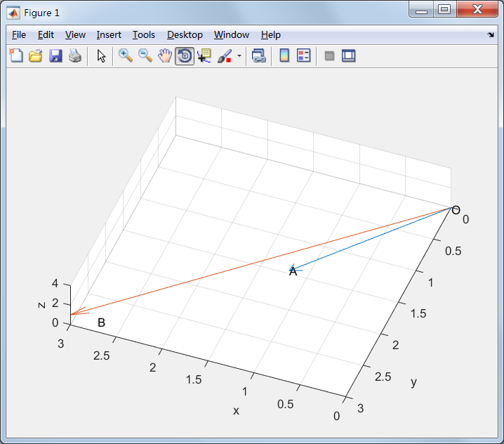Click the x-axis tick label '1.5'
This screenshot has width=504, height=444.
(x=194, y=379)
